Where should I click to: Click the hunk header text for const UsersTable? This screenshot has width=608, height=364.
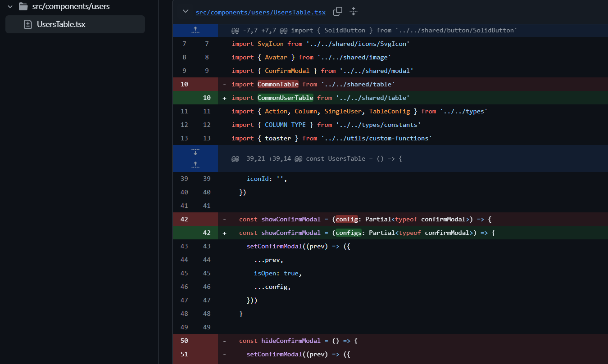point(316,158)
